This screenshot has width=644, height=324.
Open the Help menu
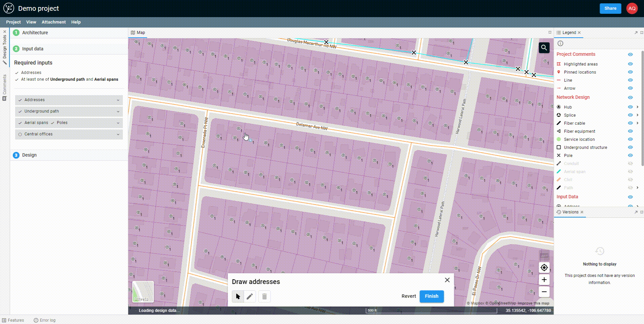[76, 22]
